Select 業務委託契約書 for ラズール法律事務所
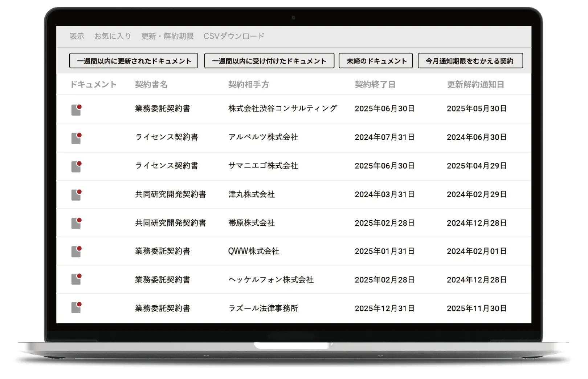 (163, 309)
